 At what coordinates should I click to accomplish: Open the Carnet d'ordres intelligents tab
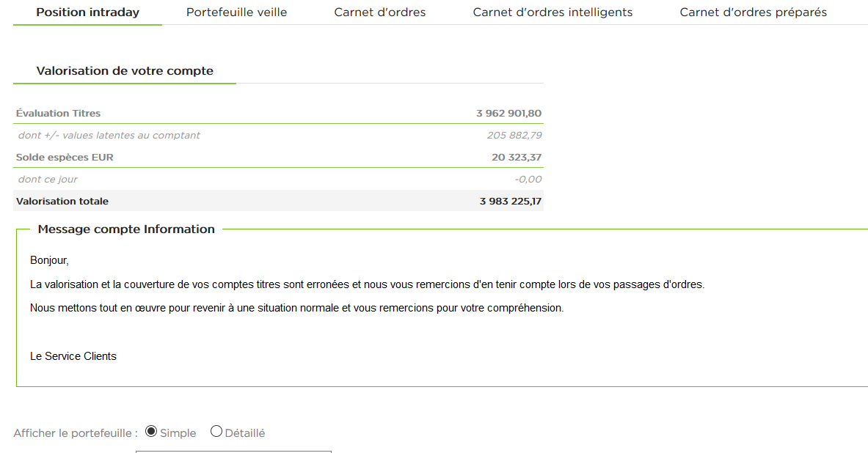click(552, 12)
